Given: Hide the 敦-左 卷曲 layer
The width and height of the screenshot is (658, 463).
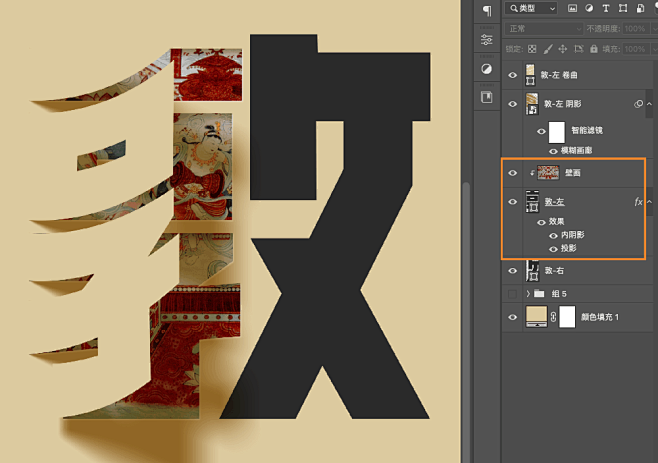Looking at the screenshot, I should [x=512, y=75].
